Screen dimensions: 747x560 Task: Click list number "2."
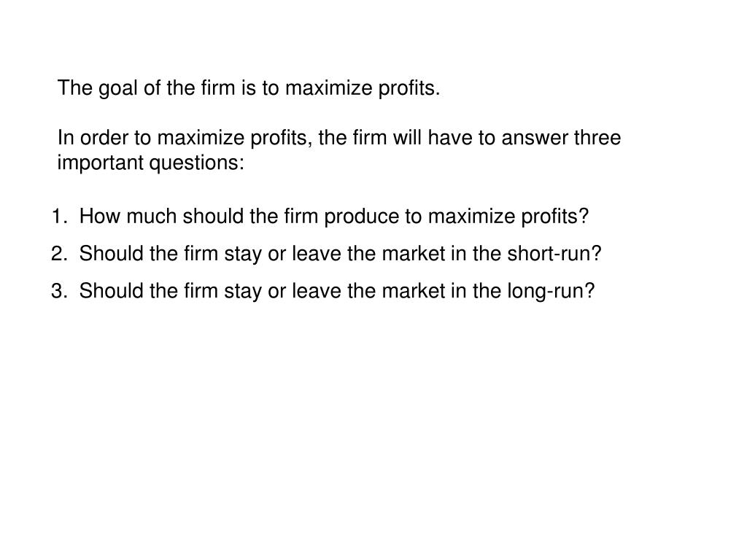point(60,254)
